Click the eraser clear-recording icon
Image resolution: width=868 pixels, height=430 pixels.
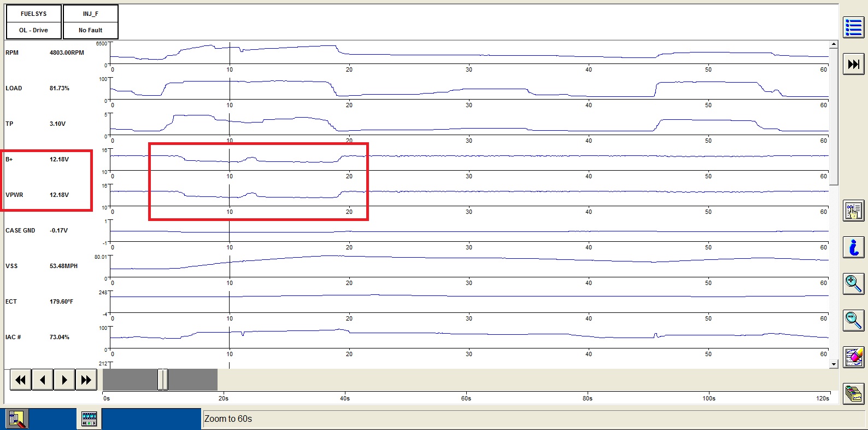click(853, 357)
